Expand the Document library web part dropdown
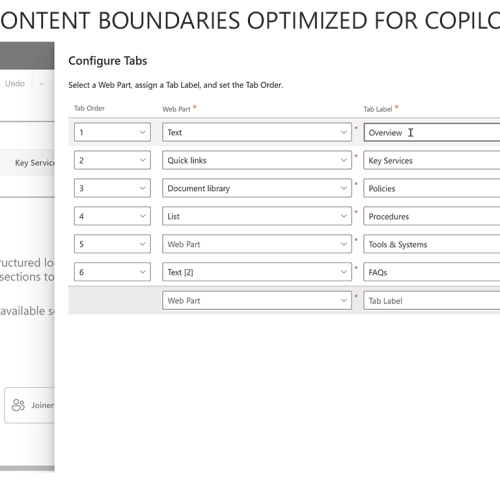This screenshot has height=500, width=500. [257, 188]
